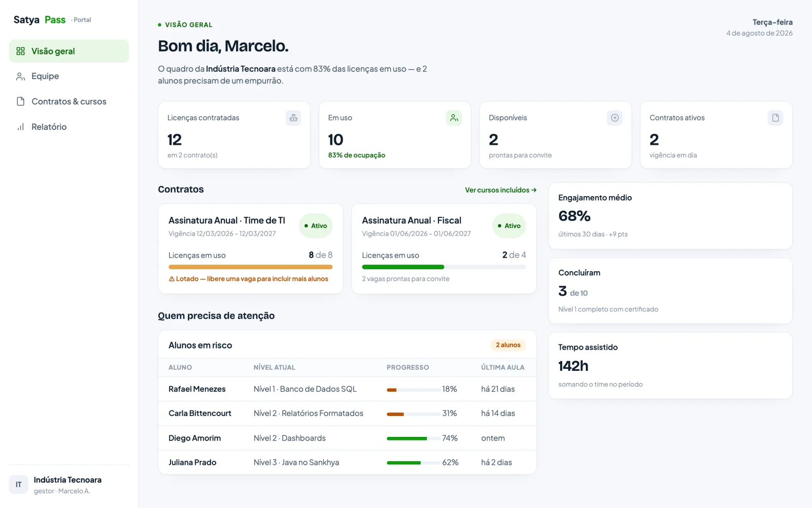This screenshot has height=508, width=812.
Task: Click the Indústria Tecnoara account name
Action: 67,480
